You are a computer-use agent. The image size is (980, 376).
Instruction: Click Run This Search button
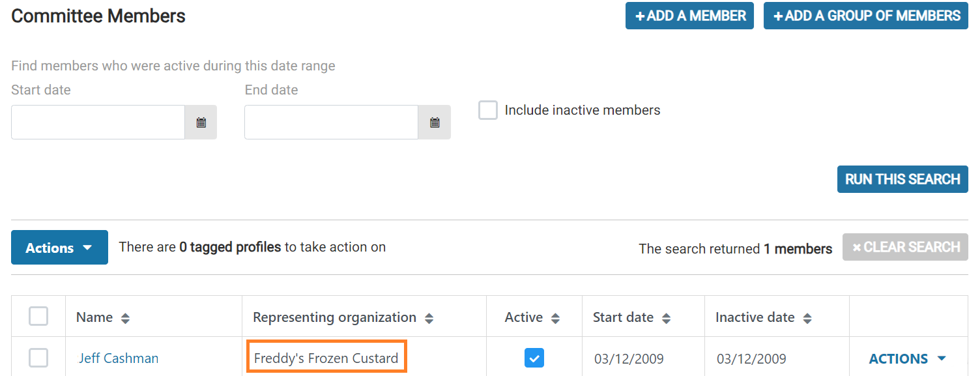click(902, 179)
